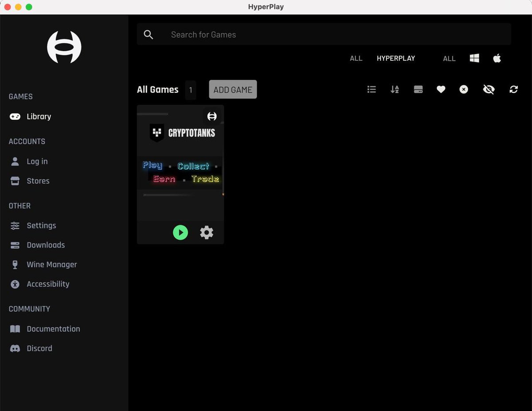Screen dimensions: 532x411
Task: Filter by Apple macOS platform icon
Action: coord(497,58)
